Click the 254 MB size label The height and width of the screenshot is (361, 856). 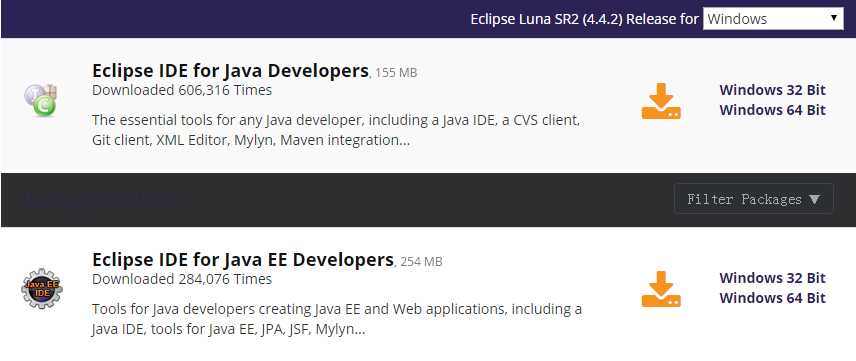click(x=421, y=262)
